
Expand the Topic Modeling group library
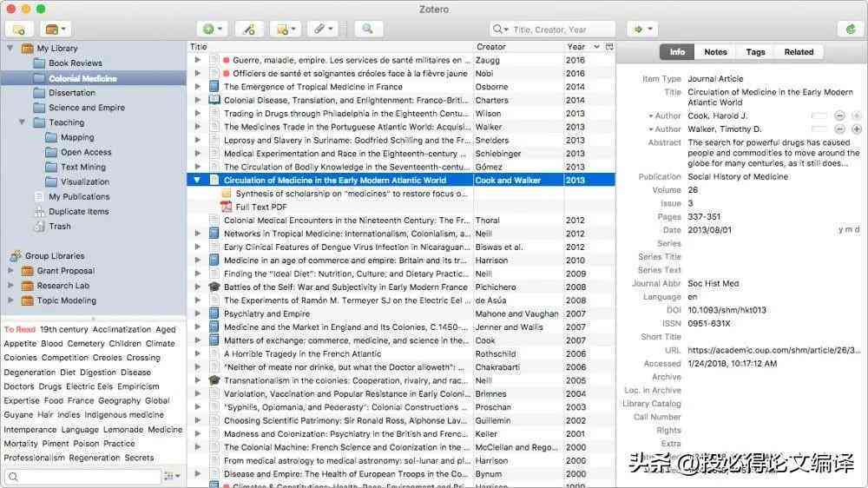click(10, 300)
